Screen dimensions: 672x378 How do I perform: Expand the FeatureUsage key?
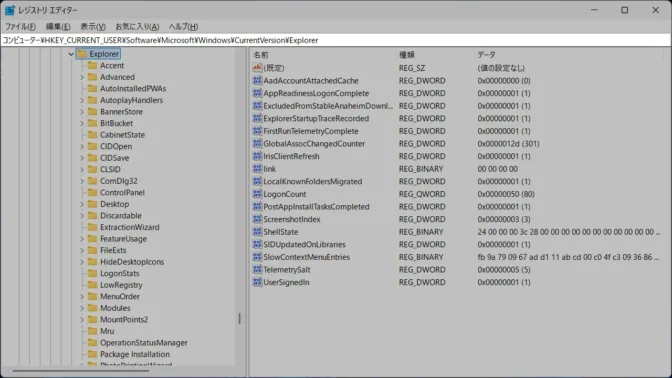[x=82, y=239]
